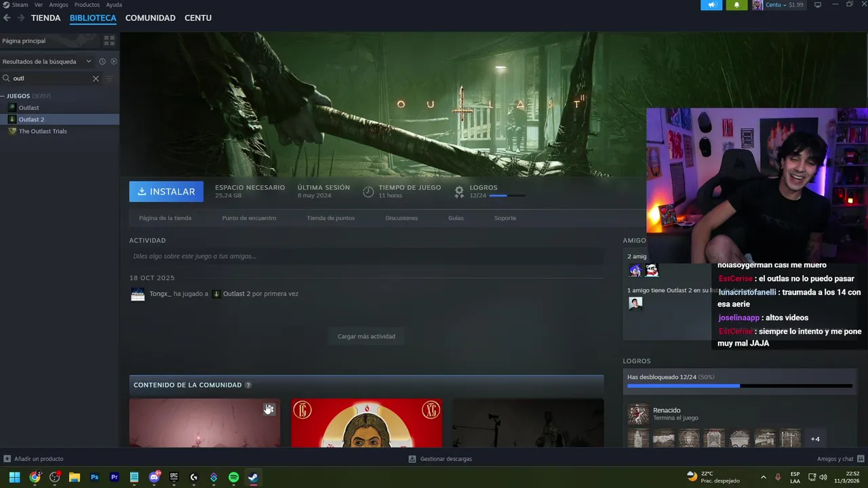This screenshot has width=868, height=488.
Task: Click Añadir un producto
Action: click(34, 459)
